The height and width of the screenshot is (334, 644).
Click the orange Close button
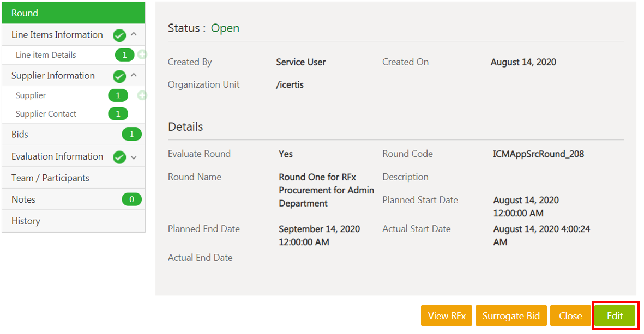570,315
